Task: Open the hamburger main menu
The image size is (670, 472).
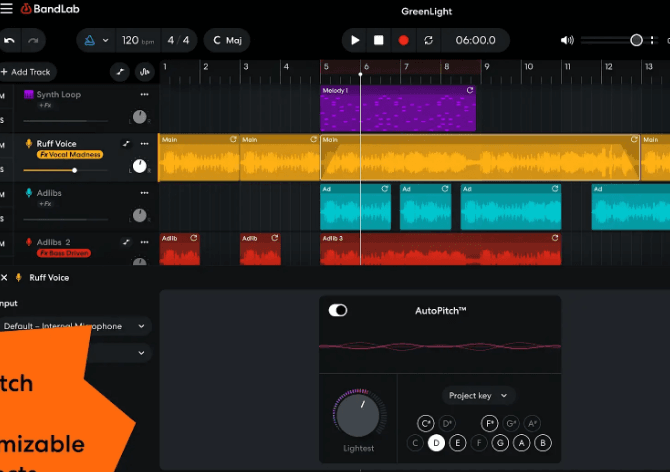Action: (x=6, y=9)
